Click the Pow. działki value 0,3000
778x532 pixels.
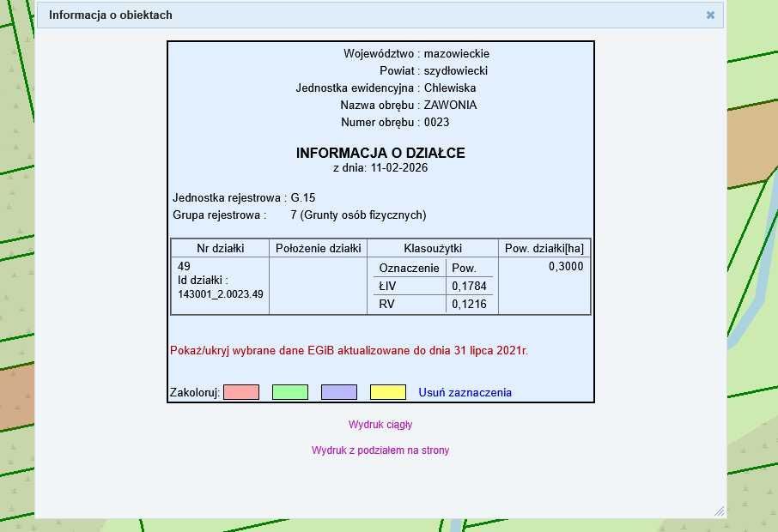[568, 267]
